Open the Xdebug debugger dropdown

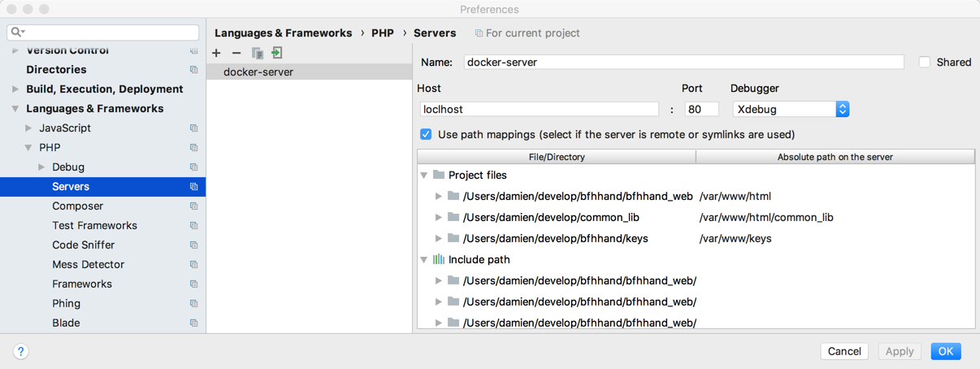click(x=790, y=109)
